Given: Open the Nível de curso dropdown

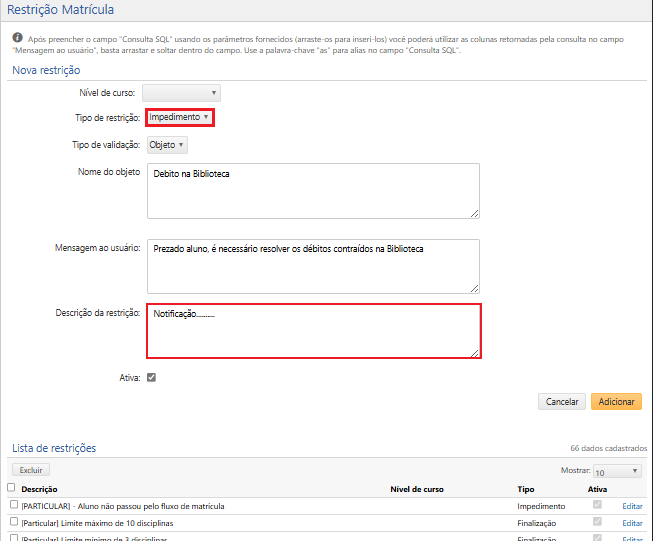Looking at the screenshot, I should [x=181, y=93].
